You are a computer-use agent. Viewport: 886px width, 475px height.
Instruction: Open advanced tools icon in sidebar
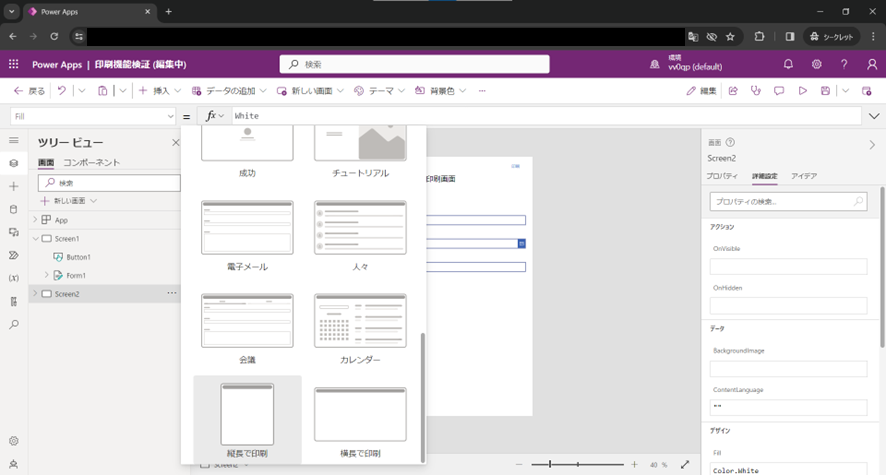[x=14, y=301]
